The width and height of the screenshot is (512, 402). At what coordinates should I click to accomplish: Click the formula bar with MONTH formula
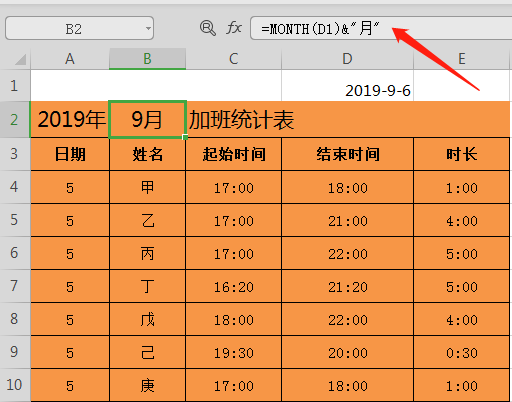(x=381, y=28)
